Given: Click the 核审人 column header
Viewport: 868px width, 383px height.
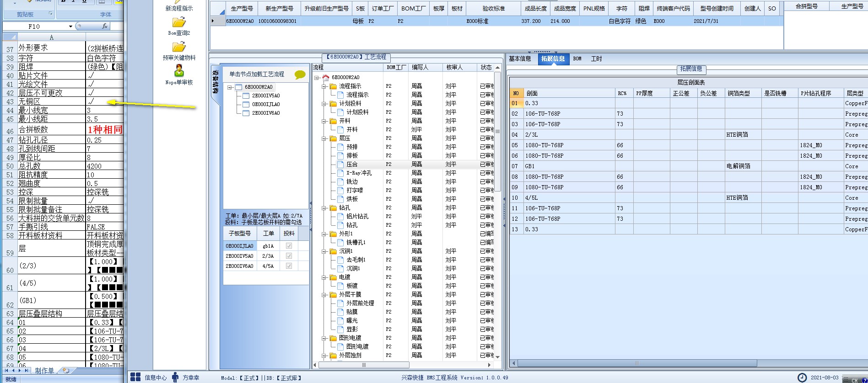Looking at the screenshot, I should [459, 67].
